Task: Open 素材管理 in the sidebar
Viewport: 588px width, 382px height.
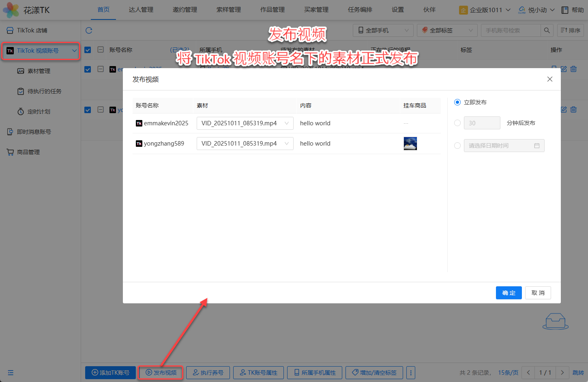Action: pyautogui.click(x=39, y=71)
